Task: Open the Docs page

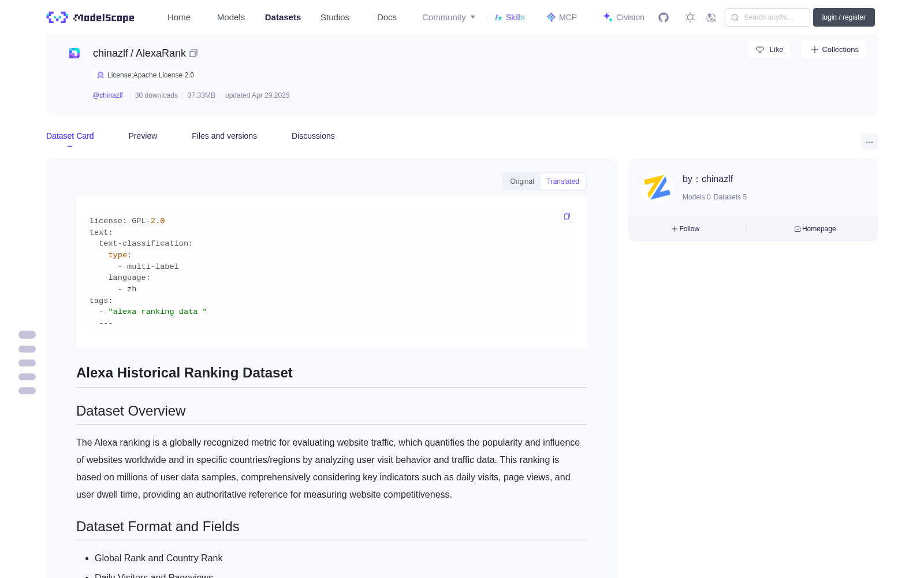Action: click(x=387, y=17)
